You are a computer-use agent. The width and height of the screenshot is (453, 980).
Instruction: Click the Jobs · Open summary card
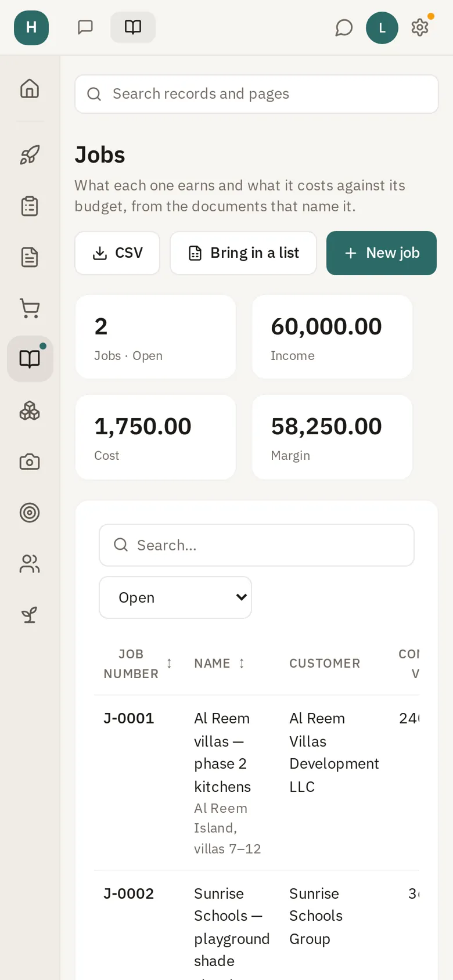[156, 337]
